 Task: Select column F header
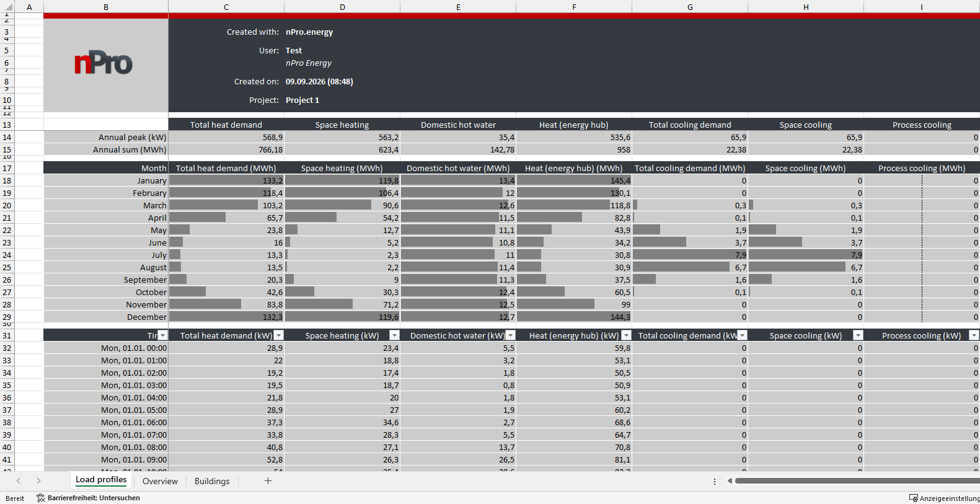[574, 7]
